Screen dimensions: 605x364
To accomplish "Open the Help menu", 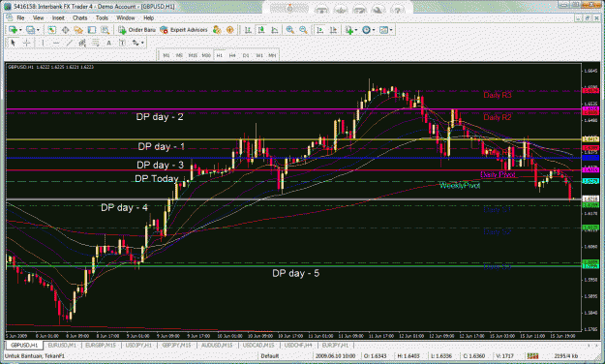I will point(148,17).
